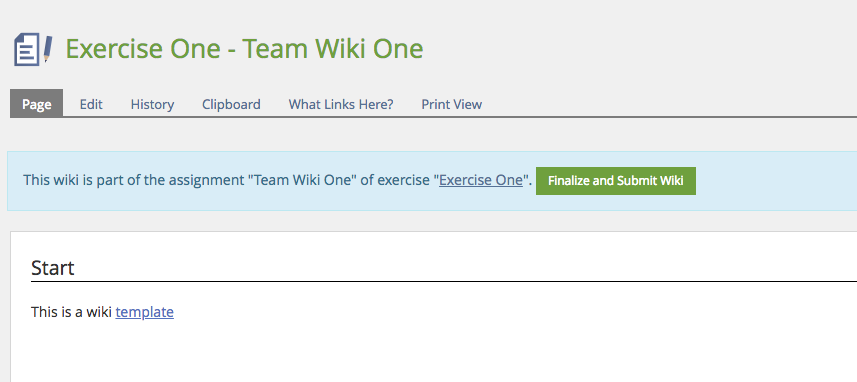
Task: Click the wiki document-and-pencil icon
Action: click(33, 49)
